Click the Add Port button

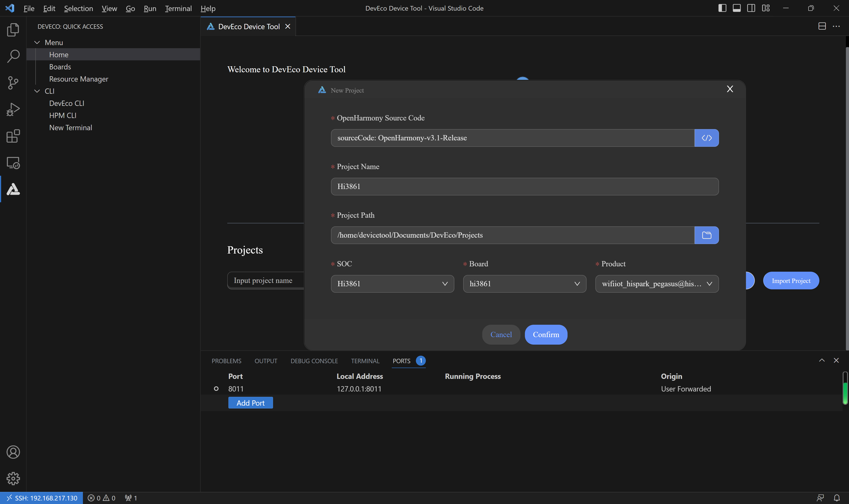pyautogui.click(x=250, y=403)
